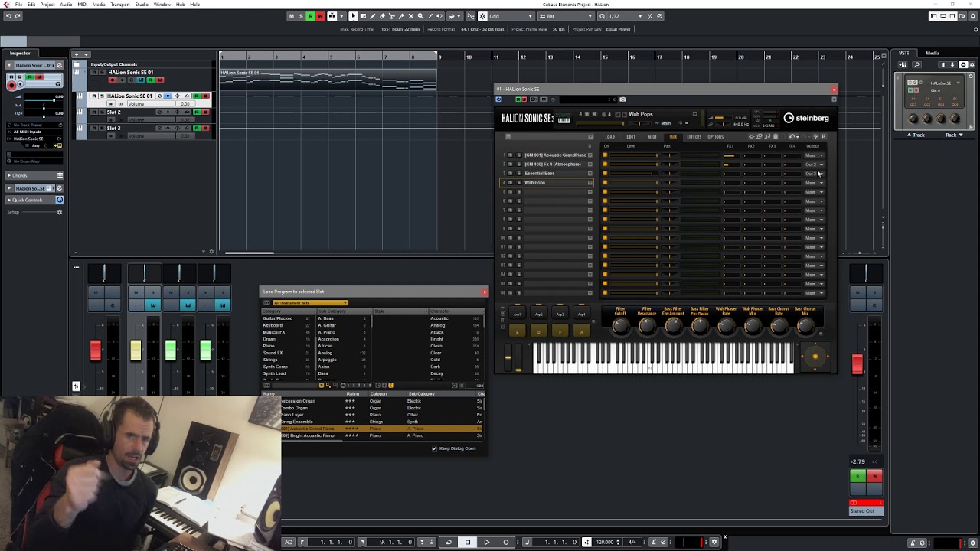Viewport: 980px width, 551px height.
Task: Open the Transport menu
Action: click(120, 5)
